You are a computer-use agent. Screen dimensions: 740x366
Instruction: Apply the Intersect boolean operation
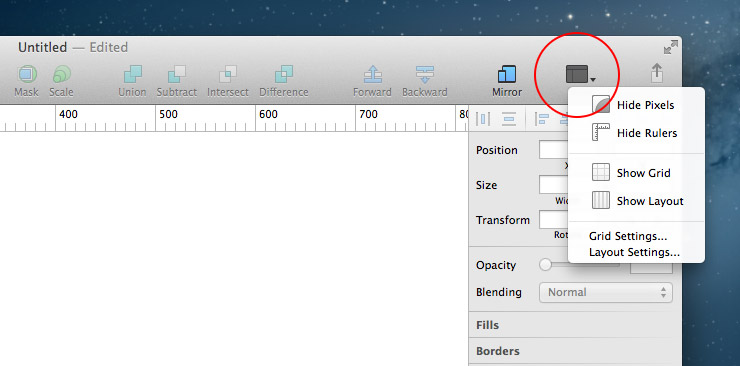click(x=228, y=75)
